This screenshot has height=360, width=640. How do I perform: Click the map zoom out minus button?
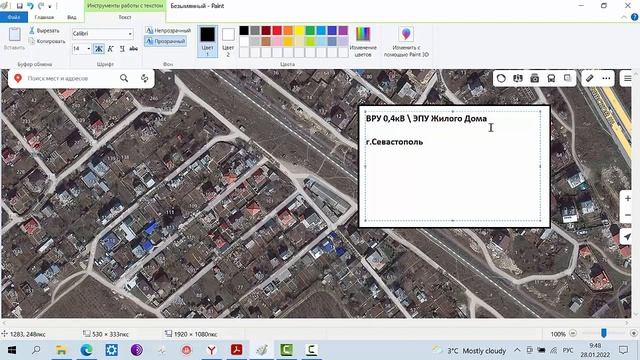(627, 215)
